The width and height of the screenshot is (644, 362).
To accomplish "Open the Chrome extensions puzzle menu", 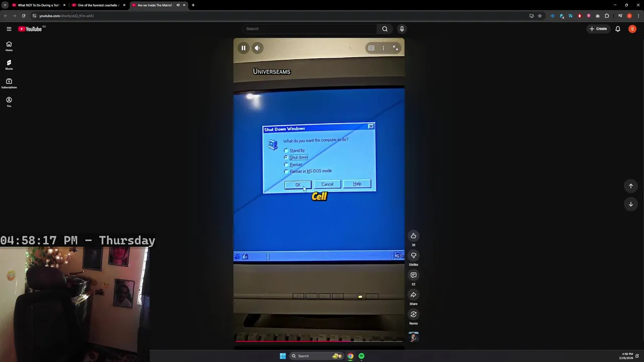I will tap(607, 16).
